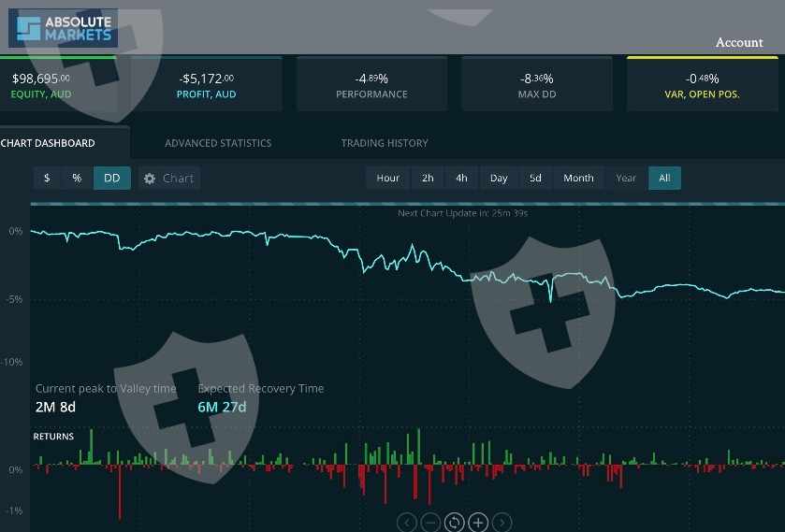Reset chart view with the refresh icon
The image size is (785, 532).
[454, 523]
